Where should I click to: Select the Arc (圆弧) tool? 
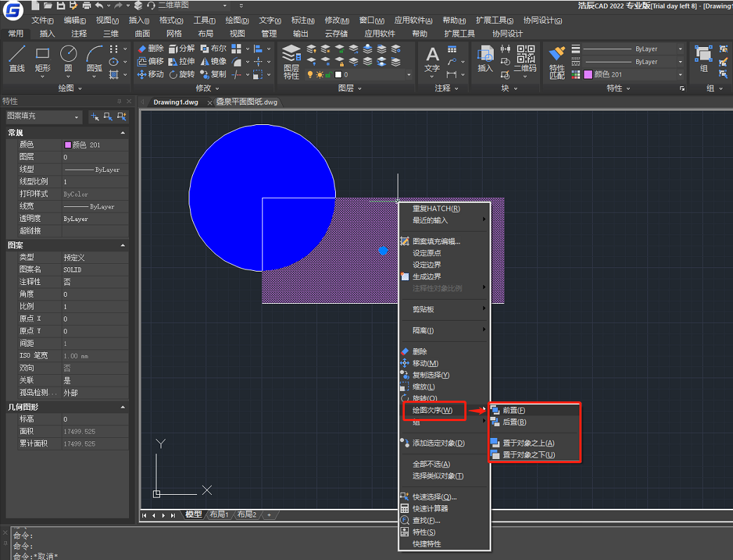pyautogui.click(x=95, y=59)
